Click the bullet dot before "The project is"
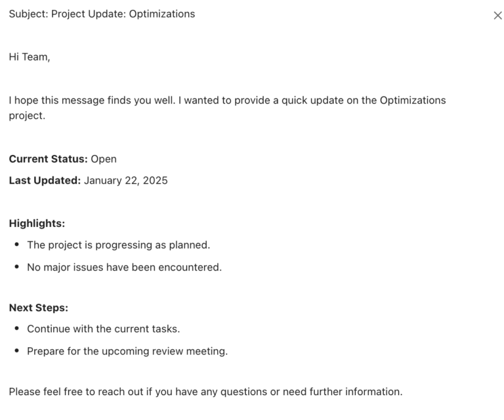Screen dimensions: 504x420 point(16,245)
